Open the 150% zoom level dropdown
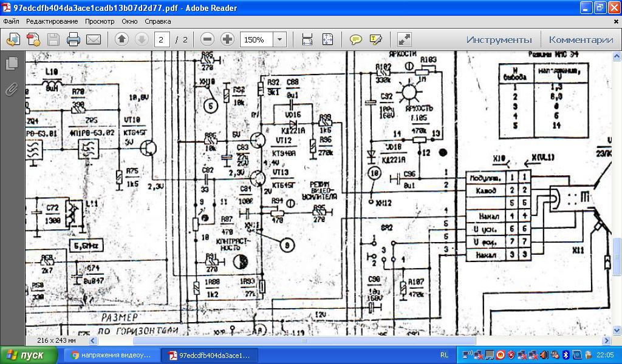 tap(280, 40)
